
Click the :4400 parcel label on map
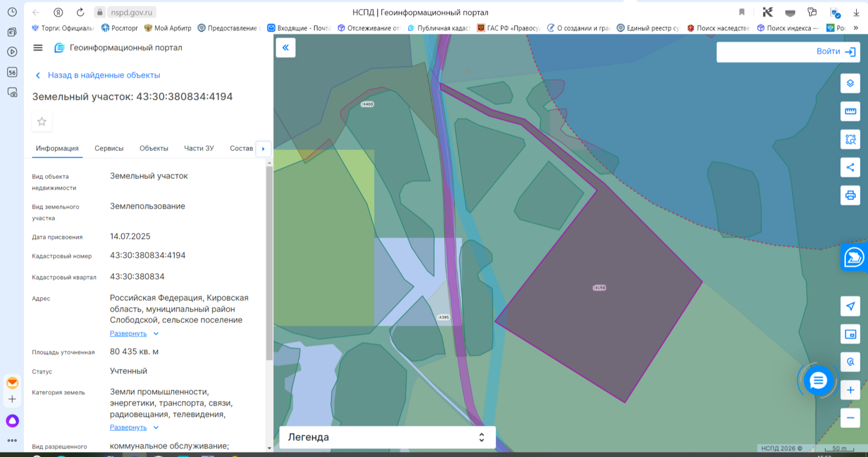coord(367,104)
